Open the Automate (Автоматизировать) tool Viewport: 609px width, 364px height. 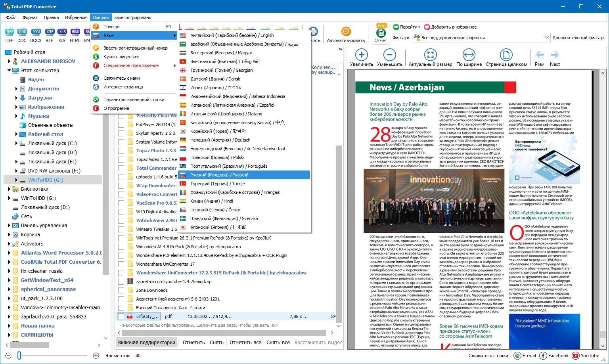pos(346,34)
